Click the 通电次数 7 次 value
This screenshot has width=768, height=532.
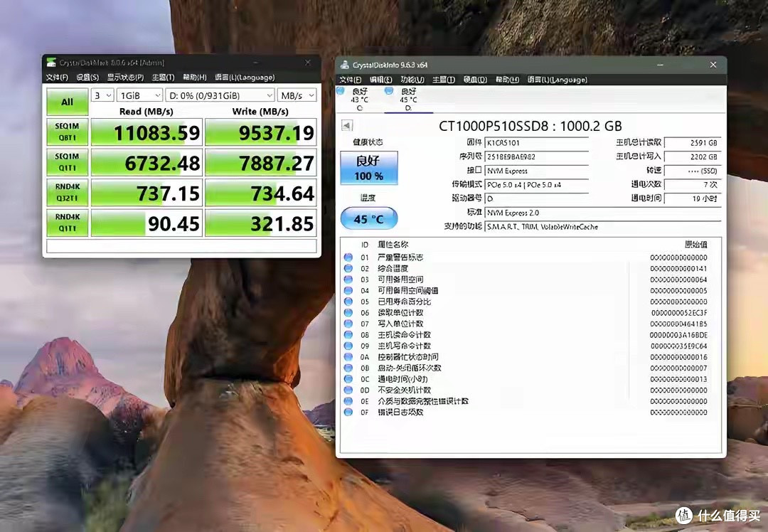[693, 185]
